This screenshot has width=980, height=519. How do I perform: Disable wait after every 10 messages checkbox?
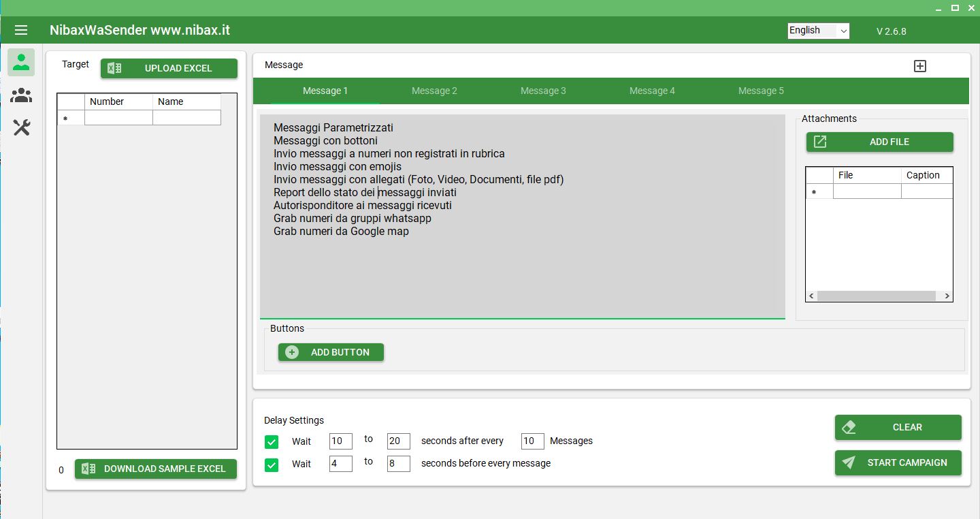click(272, 442)
